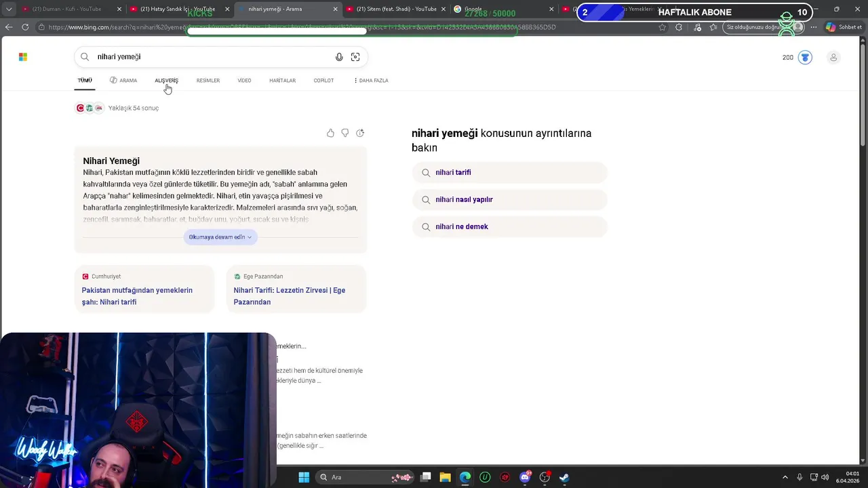Image resolution: width=868 pixels, height=488 pixels.
Task: Open Steam from the taskbar
Action: point(564,477)
